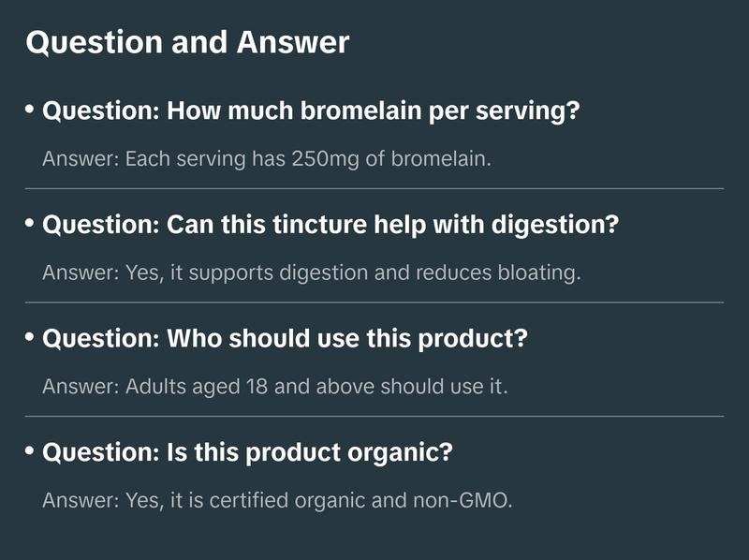
Task: Click the divider below the digestion answer
Action: pos(374,302)
